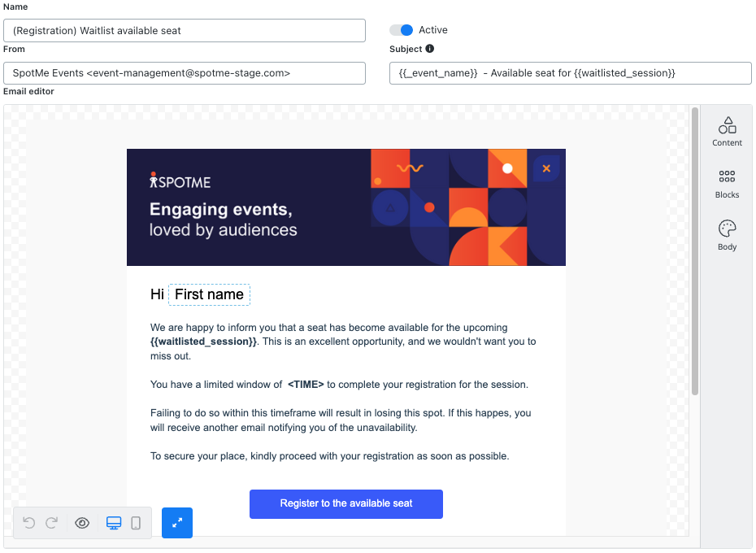Switch to desktop preview icon
The image size is (756, 553).
pyautogui.click(x=114, y=523)
